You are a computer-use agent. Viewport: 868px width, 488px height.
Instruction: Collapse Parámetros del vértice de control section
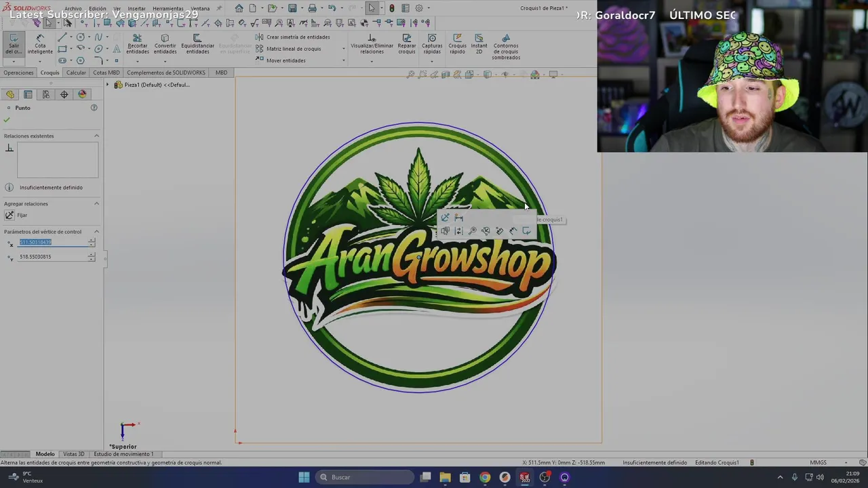tap(96, 231)
